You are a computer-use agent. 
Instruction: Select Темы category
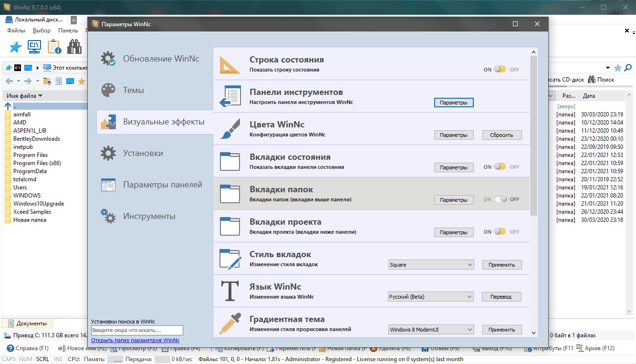[155, 90]
